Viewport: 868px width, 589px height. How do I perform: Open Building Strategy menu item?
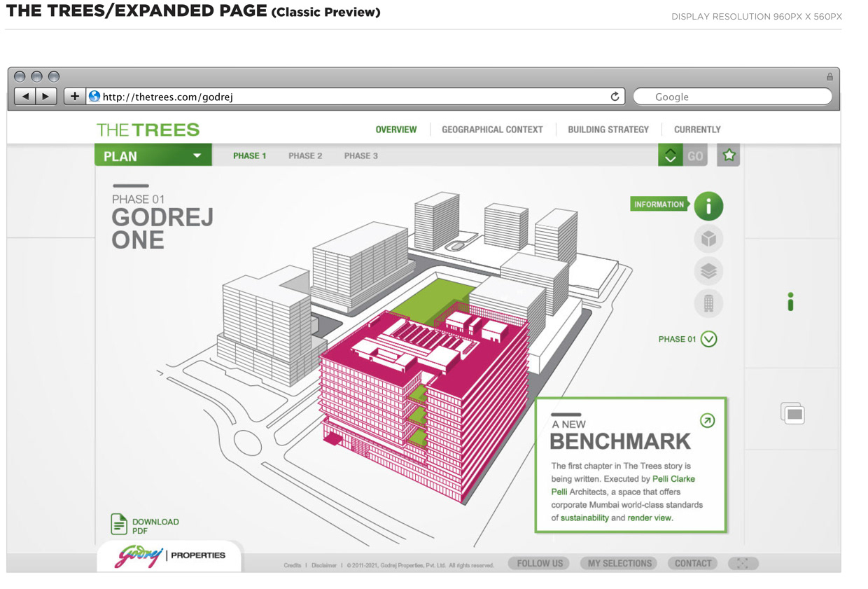608,130
